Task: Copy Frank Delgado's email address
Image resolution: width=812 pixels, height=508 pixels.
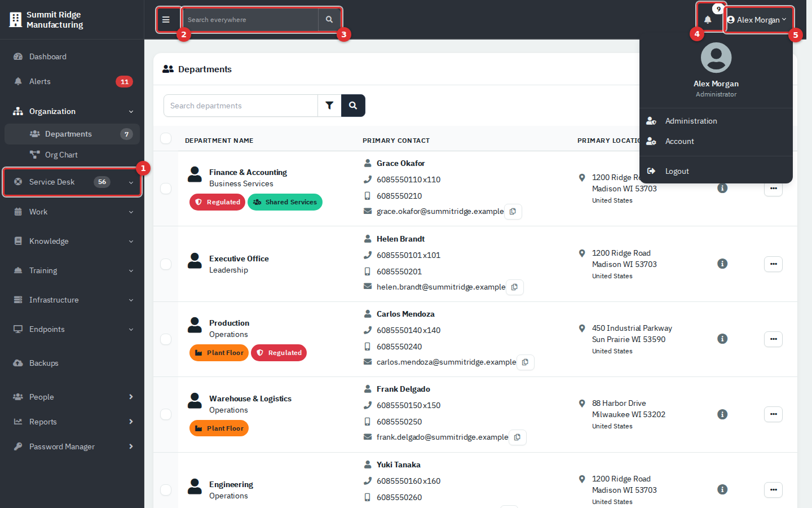Action: 518,437
